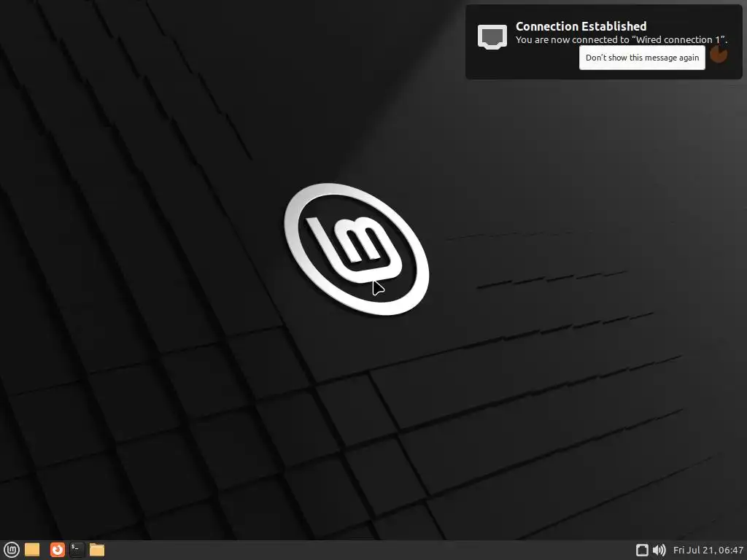
Task: Open the Linux Mint start menu
Action: (11, 550)
